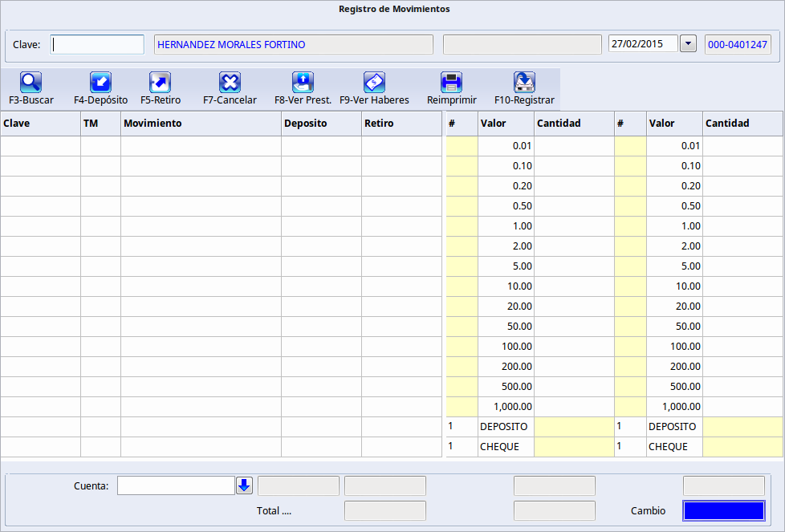This screenshot has width=785, height=532.
Task: Choose the F5-Retiro withdrawal icon
Action: pos(161,82)
